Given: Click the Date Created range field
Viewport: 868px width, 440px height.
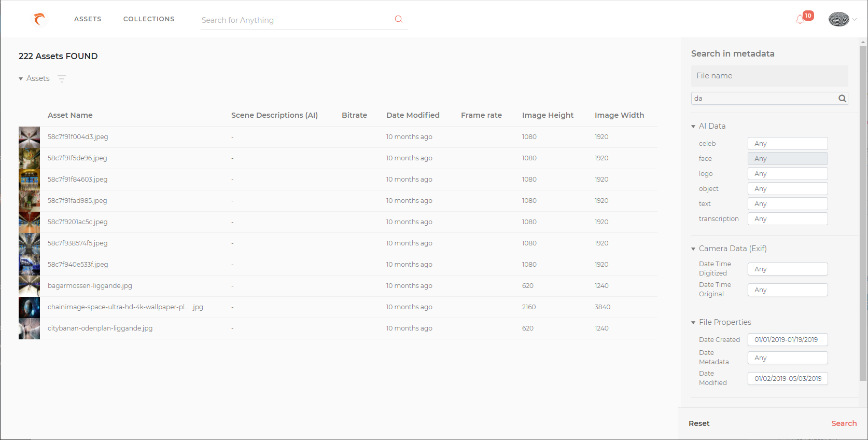Looking at the screenshot, I should click(x=788, y=340).
